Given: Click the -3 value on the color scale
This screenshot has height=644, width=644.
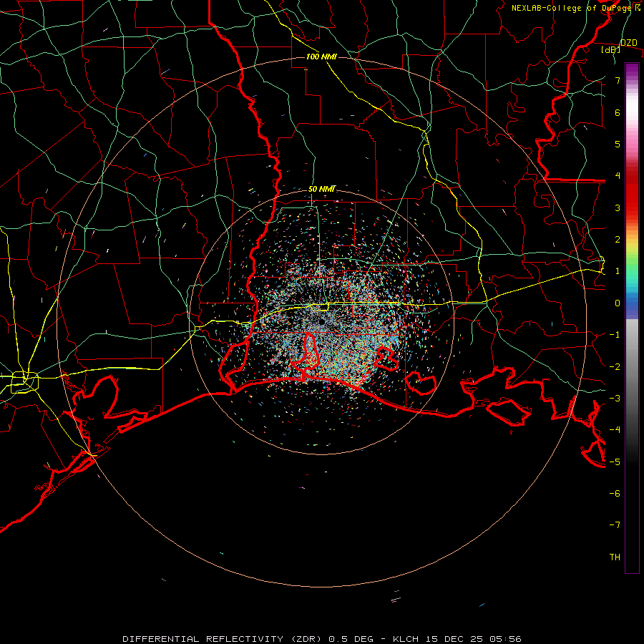Looking at the screenshot, I should (615, 398).
